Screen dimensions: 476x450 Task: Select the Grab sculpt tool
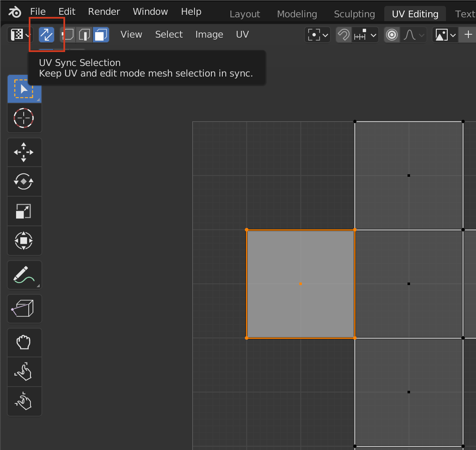(24, 343)
